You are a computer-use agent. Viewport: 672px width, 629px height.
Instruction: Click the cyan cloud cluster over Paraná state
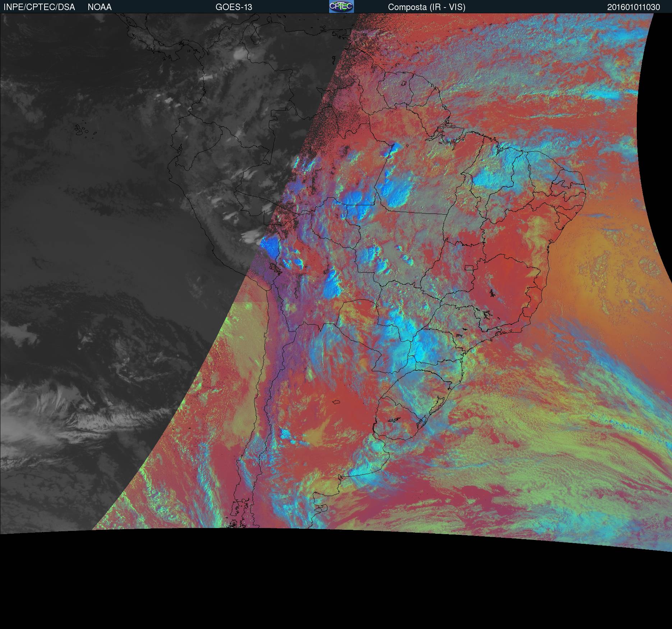[428, 345]
